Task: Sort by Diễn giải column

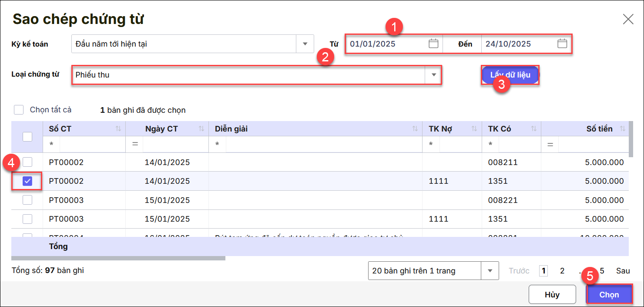Action: coord(415,129)
